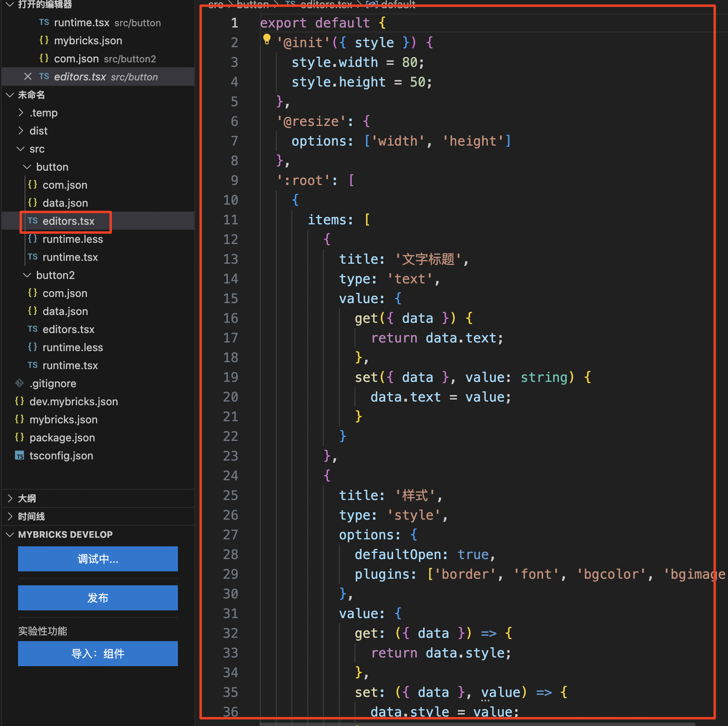This screenshot has width=728, height=726.
Task: Open com.json src/button2 from open editors
Action: pyautogui.click(x=98, y=59)
